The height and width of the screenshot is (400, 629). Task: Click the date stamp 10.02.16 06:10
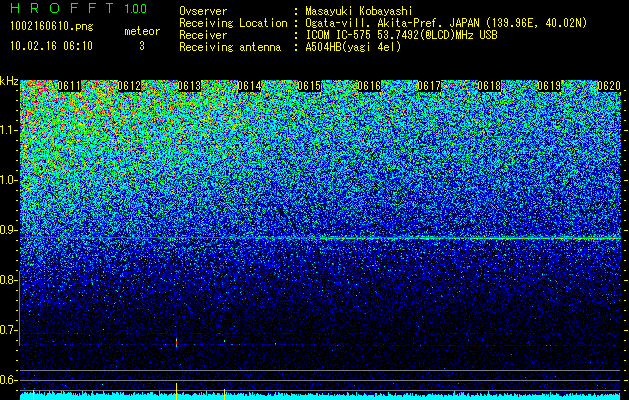[51, 46]
